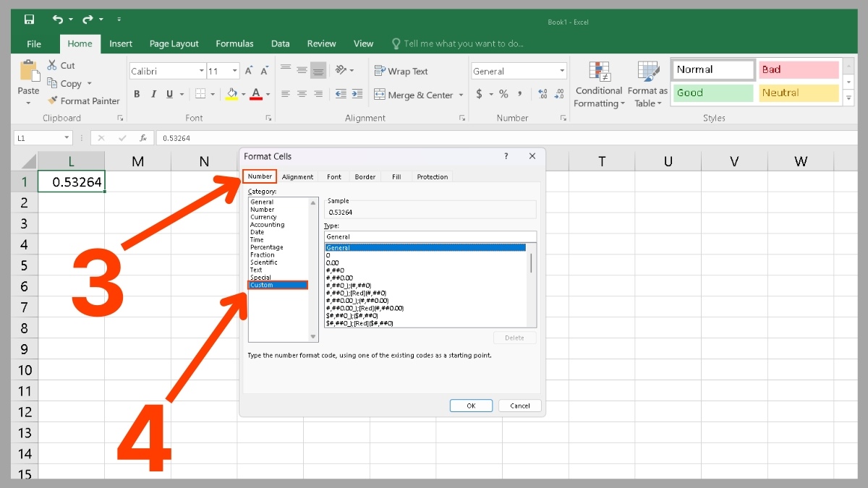
Task: Redo the last undone action
Action: (x=88, y=20)
